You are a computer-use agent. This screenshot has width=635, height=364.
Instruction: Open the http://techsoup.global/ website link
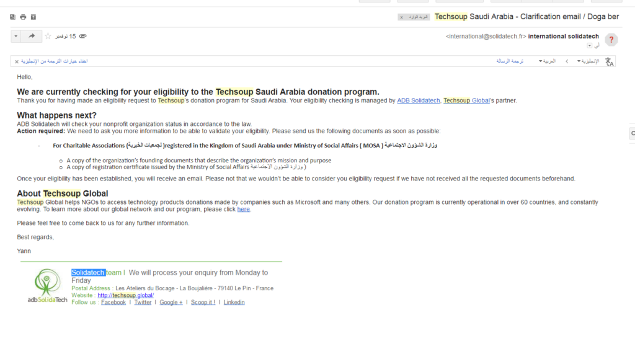[x=125, y=295]
